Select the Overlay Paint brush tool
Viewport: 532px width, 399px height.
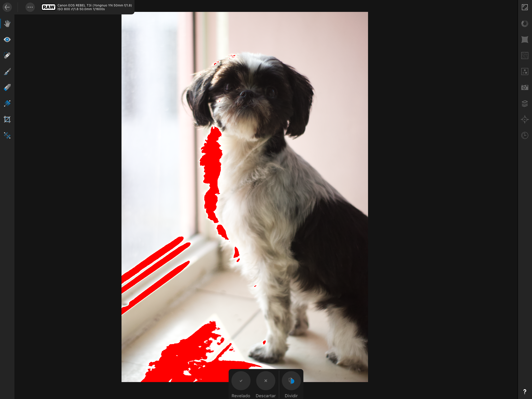(x=7, y=72)
